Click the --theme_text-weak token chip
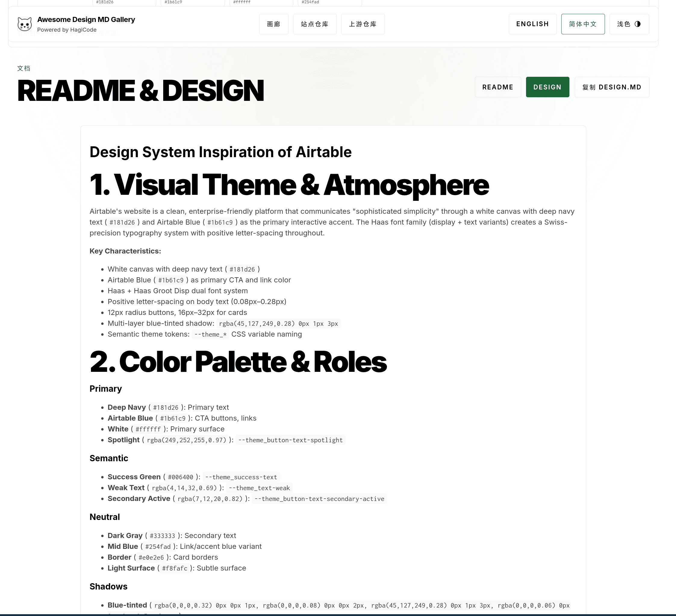The width and height of the screenshot is (676, 616). coord(259,488)
